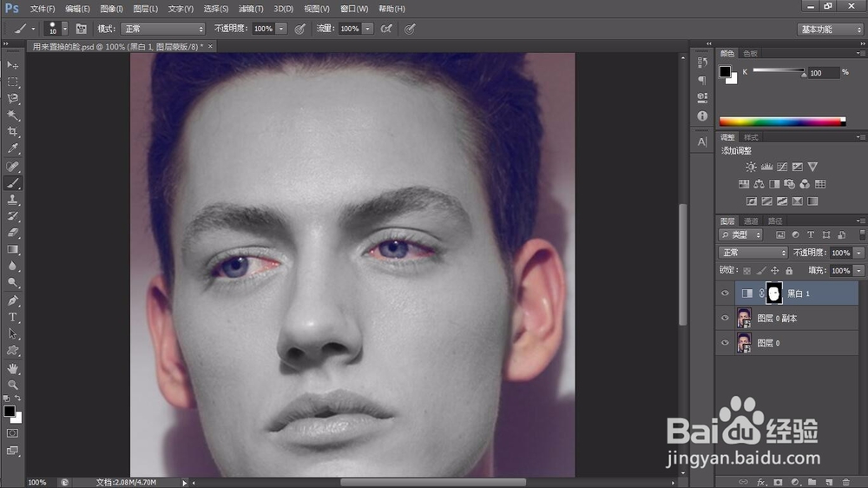Toggle lock transparent pixels
Viewport: 868px width, 488px height.
(x=746, y=271)
